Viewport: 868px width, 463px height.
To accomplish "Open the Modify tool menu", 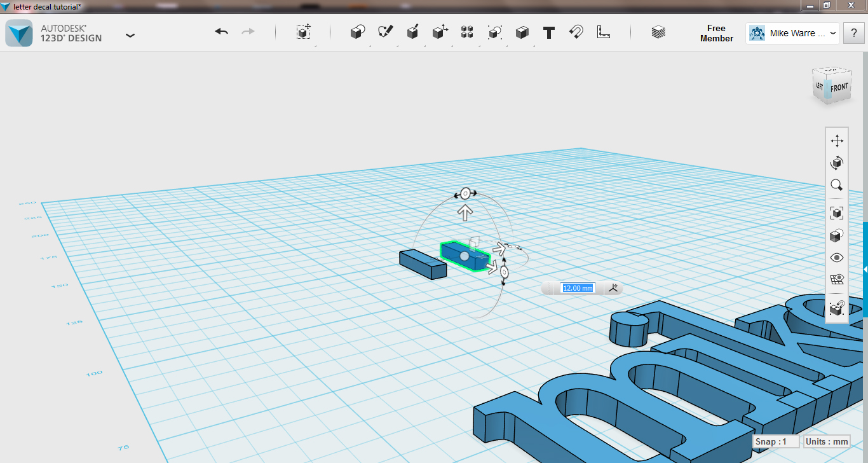I will coord(440,32).
